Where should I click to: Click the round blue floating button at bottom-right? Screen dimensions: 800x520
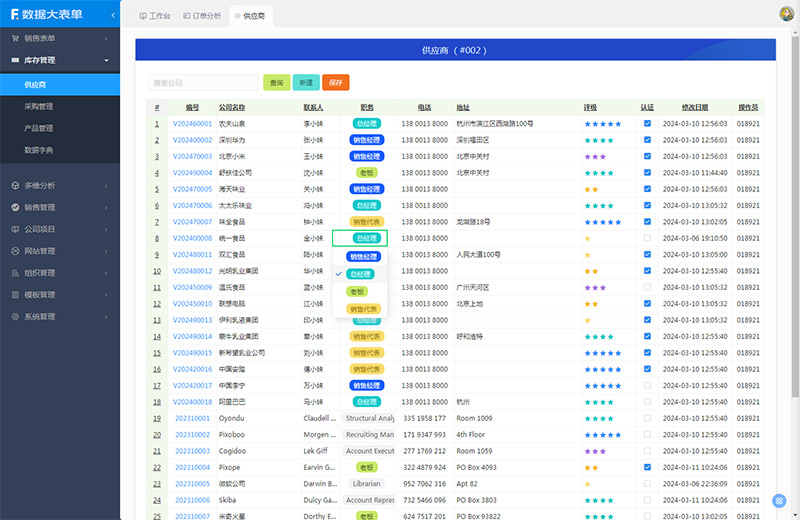coord(779,501)
